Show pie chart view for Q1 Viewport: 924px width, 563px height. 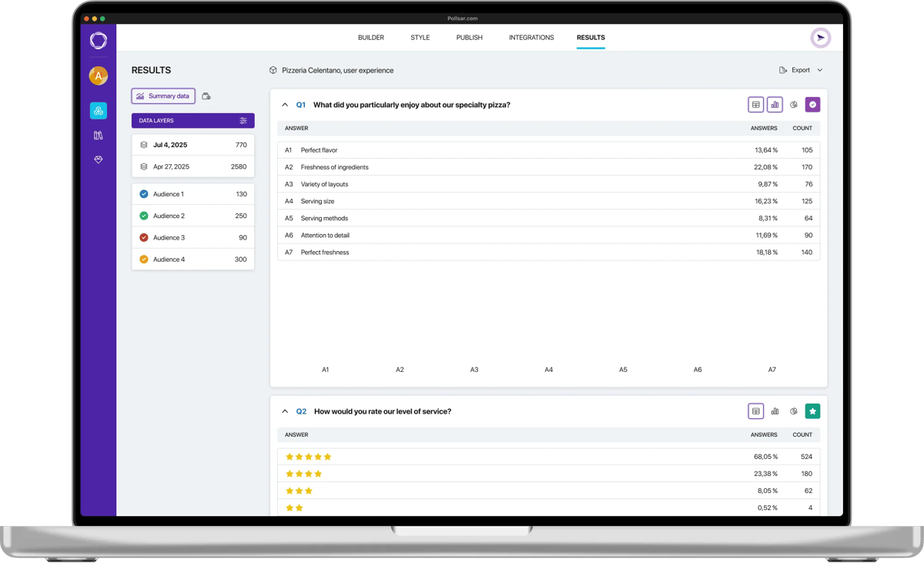click(x=794, y=105)
